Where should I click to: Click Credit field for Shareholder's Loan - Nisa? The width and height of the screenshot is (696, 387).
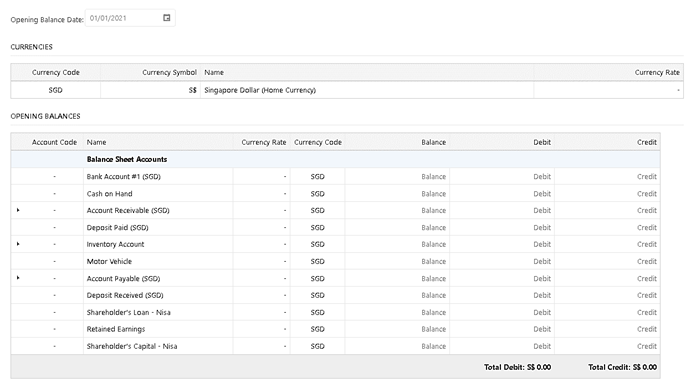pos(607,312)
